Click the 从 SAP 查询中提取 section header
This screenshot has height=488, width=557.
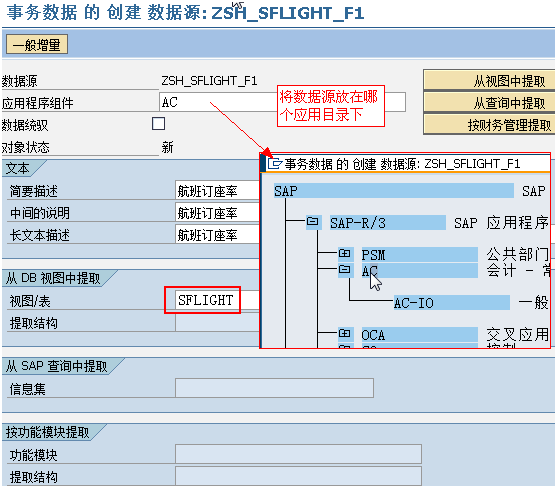coord(57,366)
